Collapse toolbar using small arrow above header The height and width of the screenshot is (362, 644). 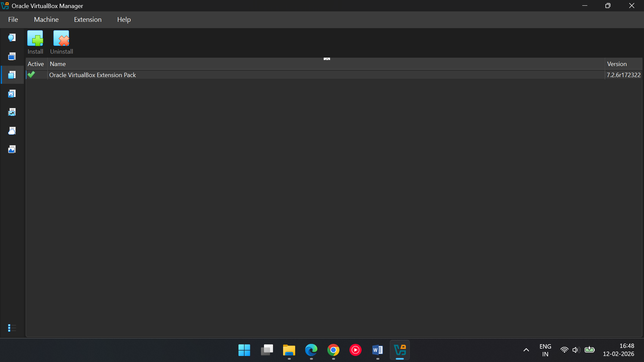327,59
